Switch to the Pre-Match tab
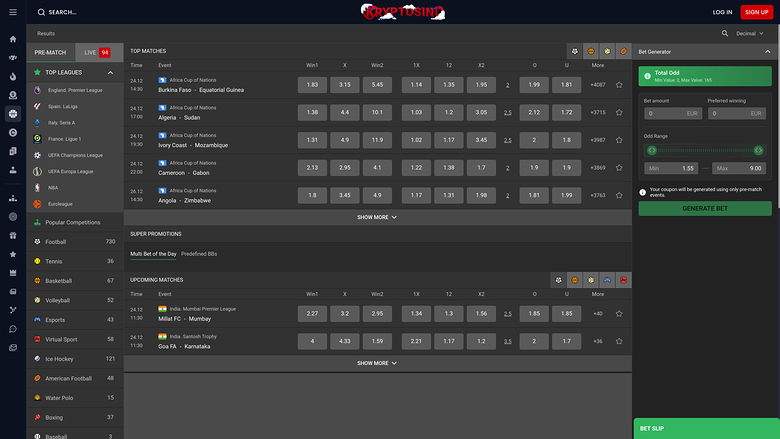 pos(50,52)
